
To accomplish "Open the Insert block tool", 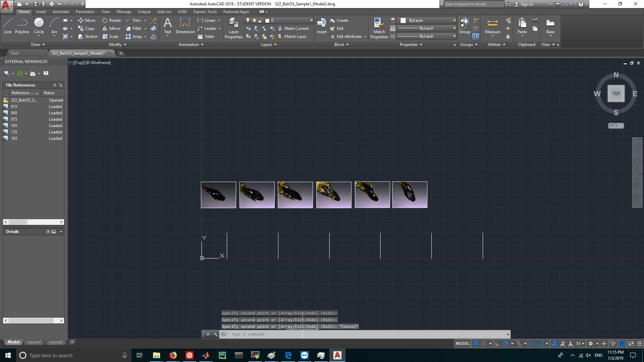I will [x=322, y=26].
